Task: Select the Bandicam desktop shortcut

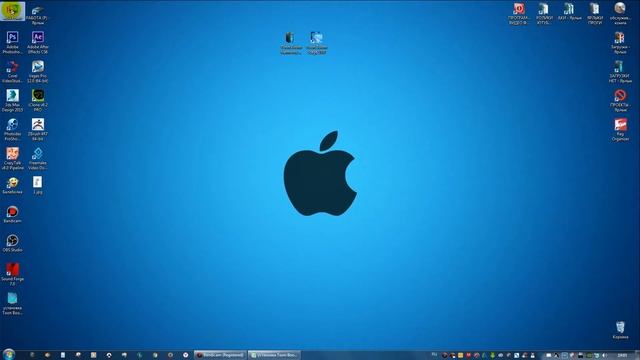Action: 12,214
